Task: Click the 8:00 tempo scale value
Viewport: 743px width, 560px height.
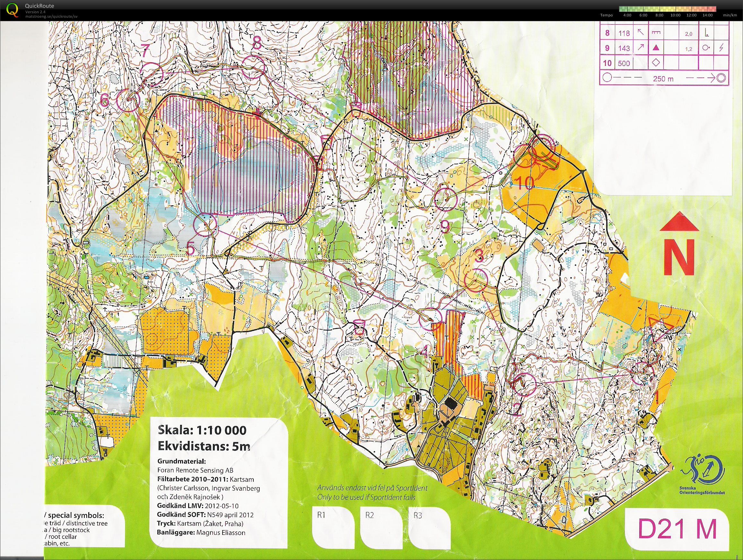Action: coord(660,15)
